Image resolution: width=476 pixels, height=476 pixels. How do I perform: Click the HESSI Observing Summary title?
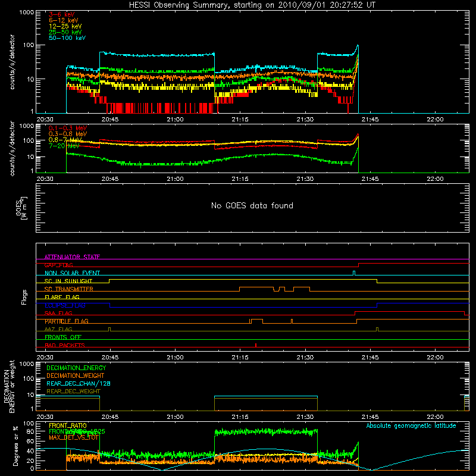click(252, 5)
